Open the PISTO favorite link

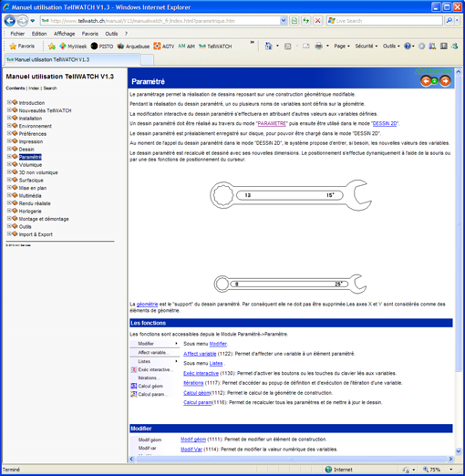(102, 47)
